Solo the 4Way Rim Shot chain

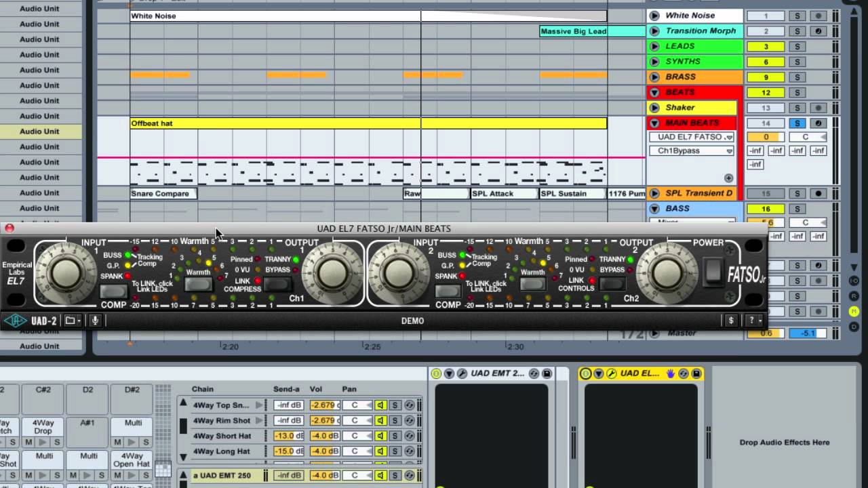tap(394, 421)
